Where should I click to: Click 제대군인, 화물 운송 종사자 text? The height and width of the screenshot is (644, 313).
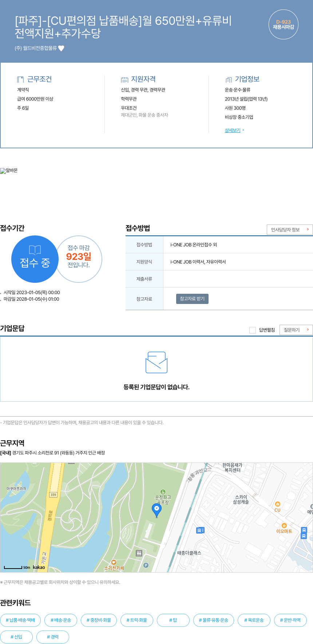coord(144,115)
